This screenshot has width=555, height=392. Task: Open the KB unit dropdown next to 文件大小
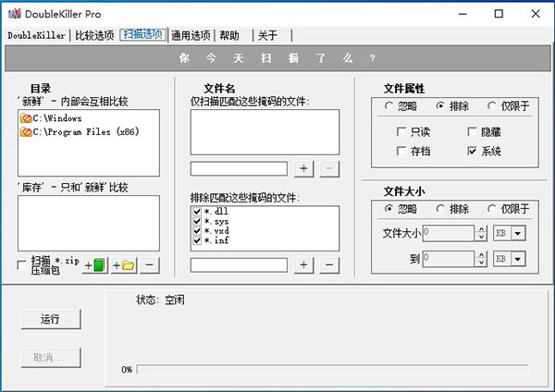[x=518, y=234]
